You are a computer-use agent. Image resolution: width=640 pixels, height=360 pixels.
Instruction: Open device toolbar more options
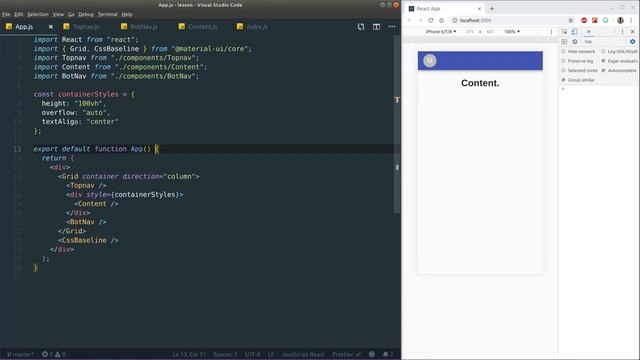[551, 31]
